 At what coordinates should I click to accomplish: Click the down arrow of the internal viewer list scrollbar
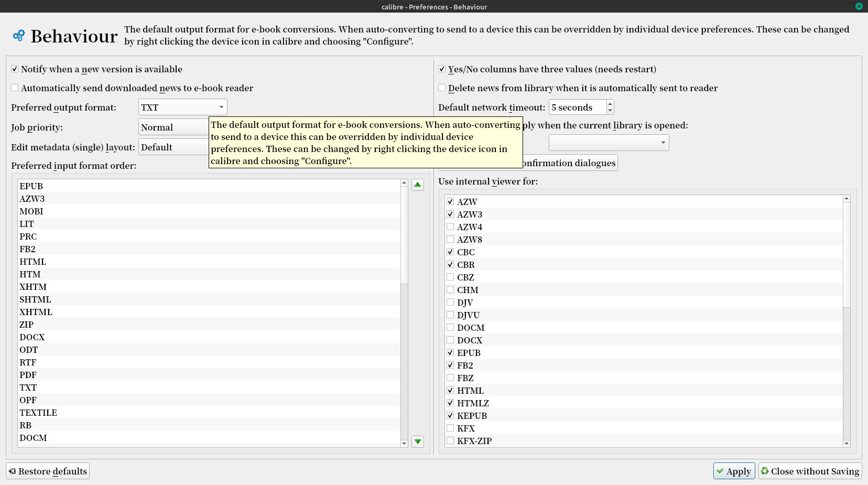click(x=847, y=444)
